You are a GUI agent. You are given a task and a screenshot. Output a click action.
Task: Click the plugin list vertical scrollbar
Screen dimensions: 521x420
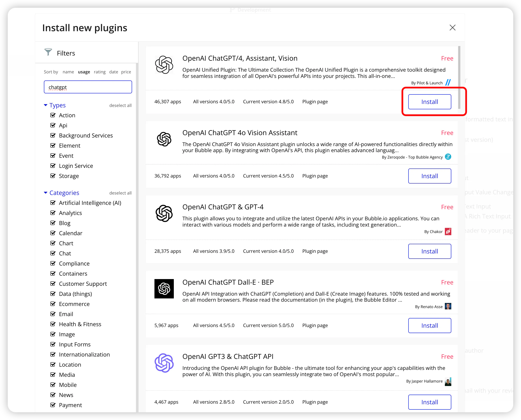point(459,77)
